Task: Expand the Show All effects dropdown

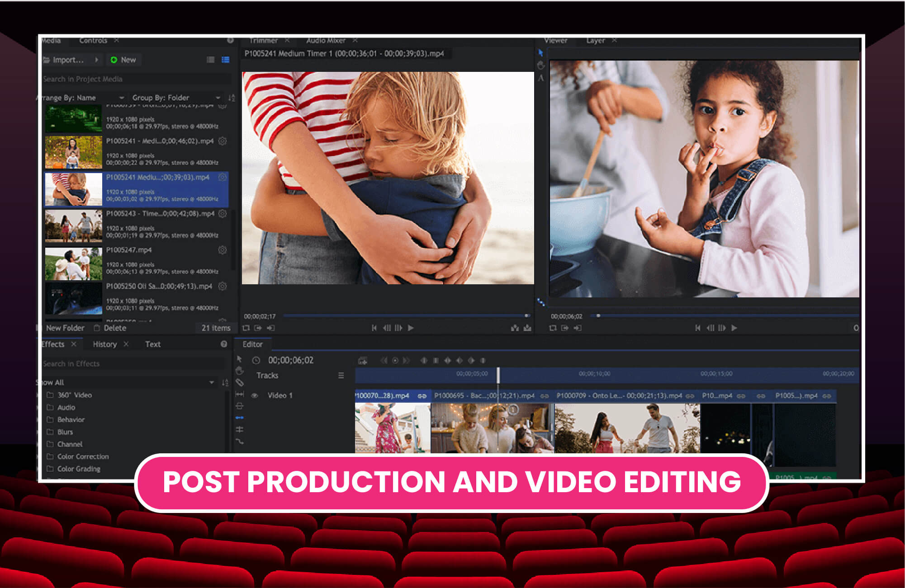Action: (x=211, y=382)
